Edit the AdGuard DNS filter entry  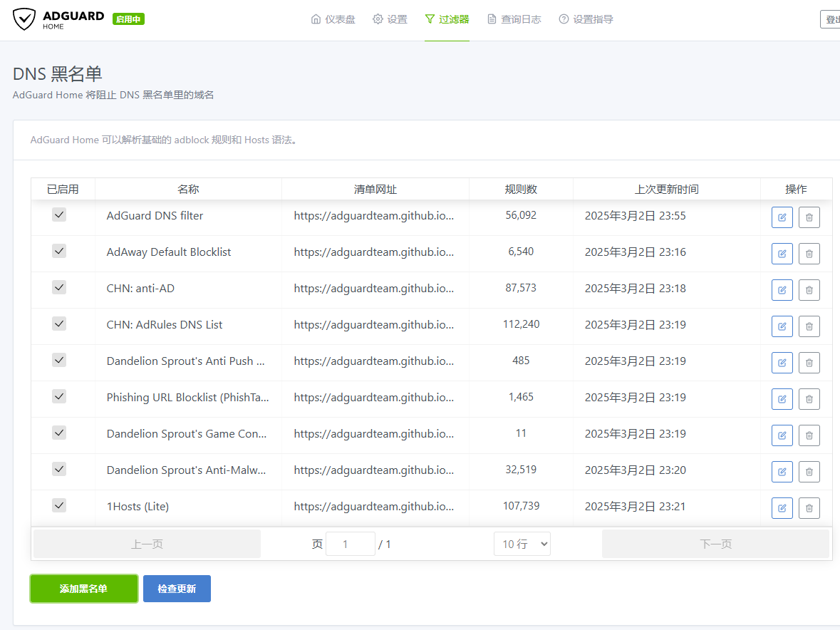point(782,217)
